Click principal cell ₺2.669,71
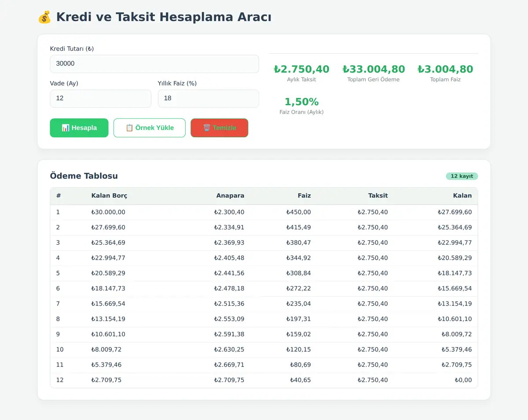The image size is (528, 420). [229, 365]
